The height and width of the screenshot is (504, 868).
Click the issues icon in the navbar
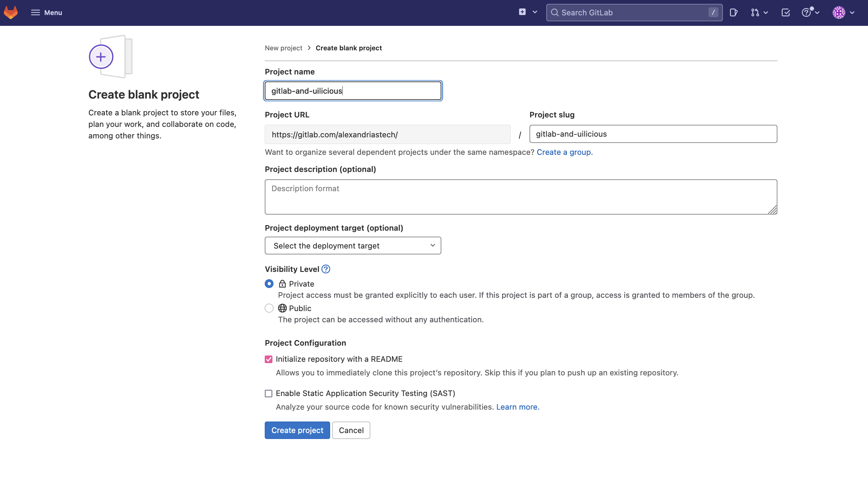[x=734, y=12]
